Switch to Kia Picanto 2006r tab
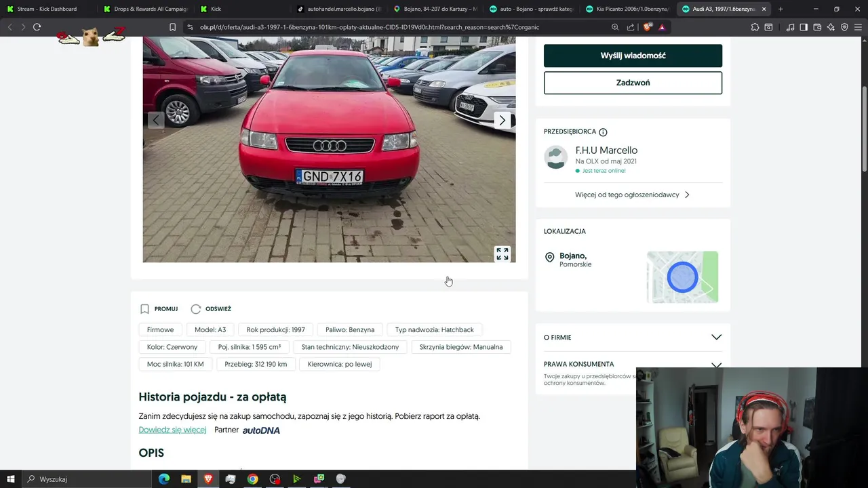The image size is (868, 488). (x=629, y=9)
